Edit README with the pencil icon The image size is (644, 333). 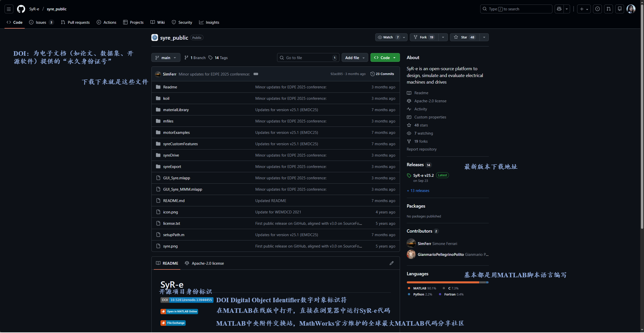392,263
